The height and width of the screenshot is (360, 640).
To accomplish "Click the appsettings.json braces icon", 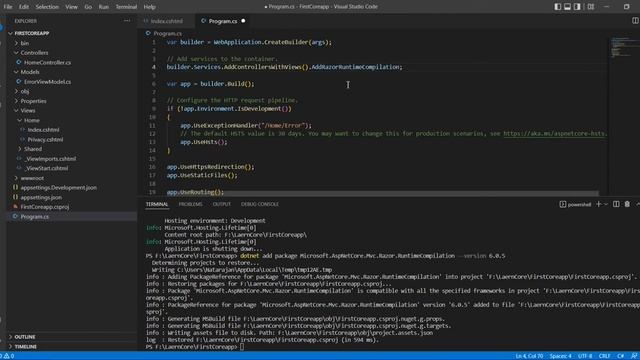I will [x=15, y=197].
